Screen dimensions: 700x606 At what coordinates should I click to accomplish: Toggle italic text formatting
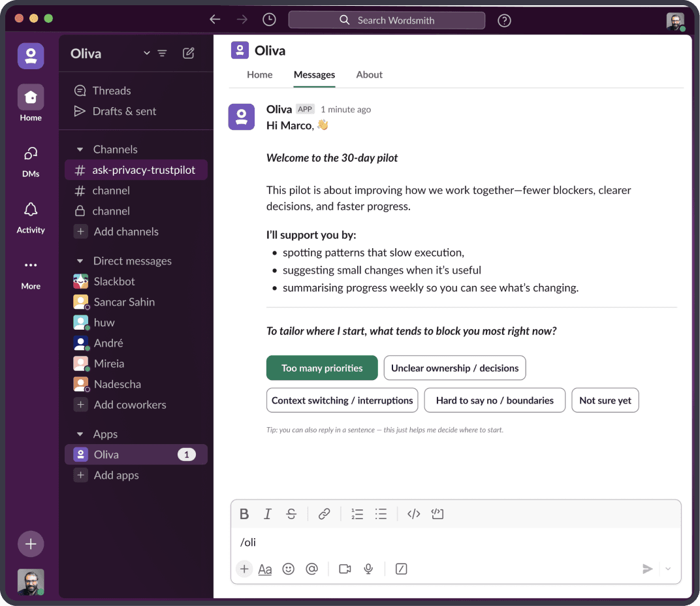268,514
